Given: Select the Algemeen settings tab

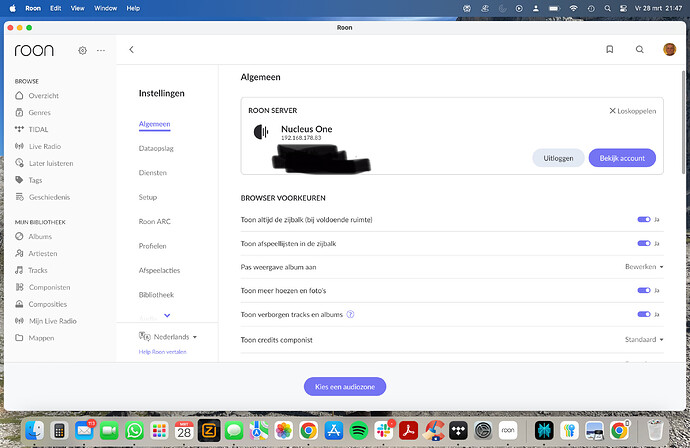Looking at the screenshot, I should [154, 124].
